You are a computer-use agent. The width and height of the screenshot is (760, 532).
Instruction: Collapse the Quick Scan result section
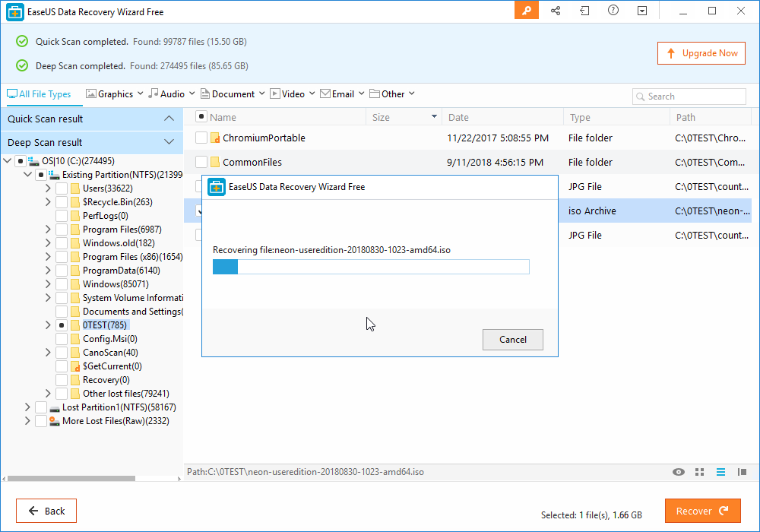coord(169,119)
